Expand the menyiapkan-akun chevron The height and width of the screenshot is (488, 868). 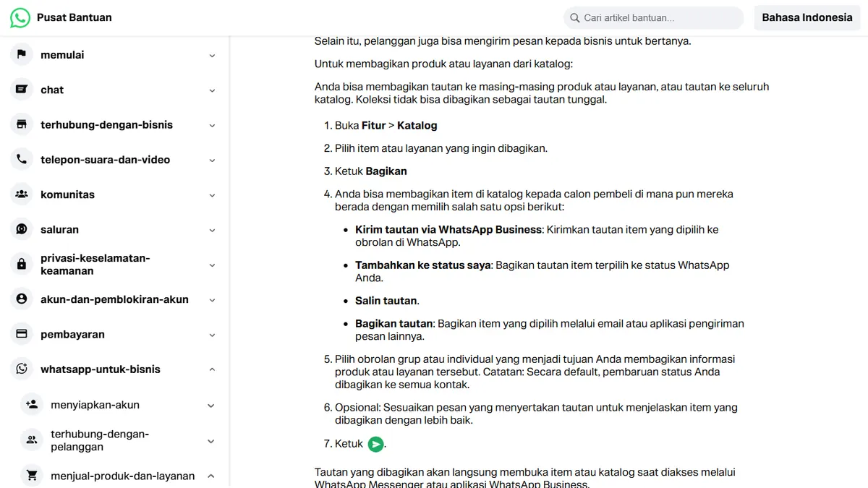point(210,406)
